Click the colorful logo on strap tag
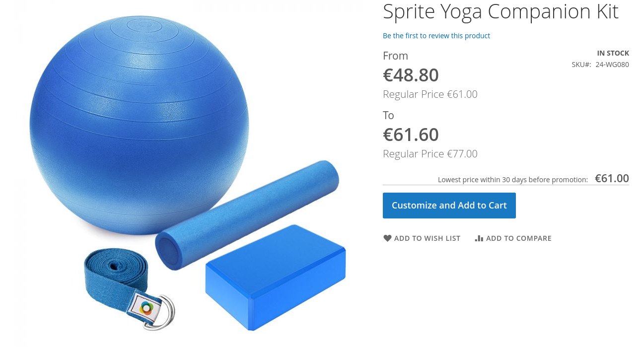644x352 pixels. 145,308
